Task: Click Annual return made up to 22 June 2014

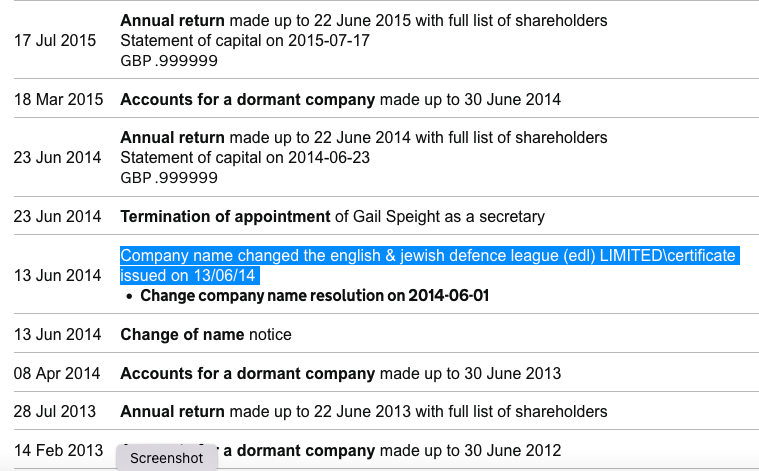Action: tap(364, 138)
